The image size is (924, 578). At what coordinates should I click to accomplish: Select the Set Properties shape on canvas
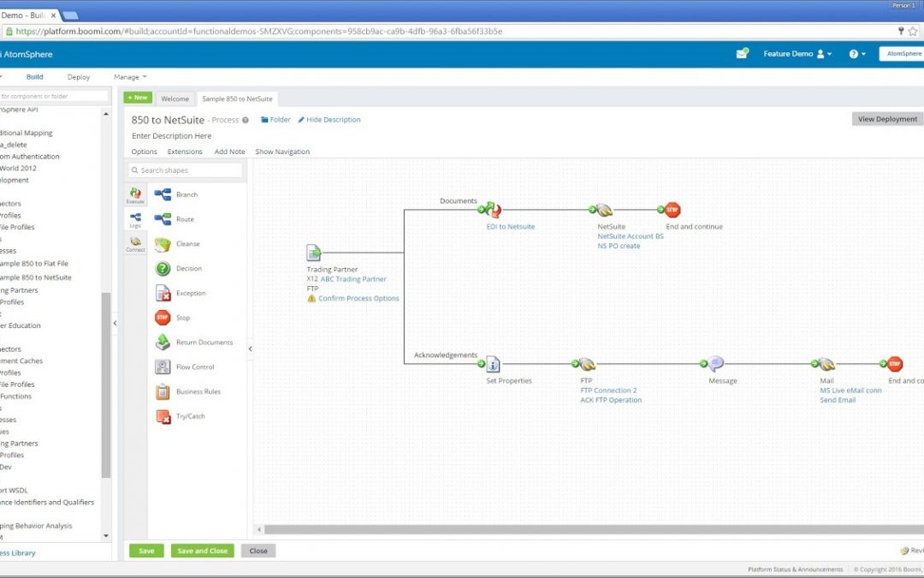coord(494,364)
